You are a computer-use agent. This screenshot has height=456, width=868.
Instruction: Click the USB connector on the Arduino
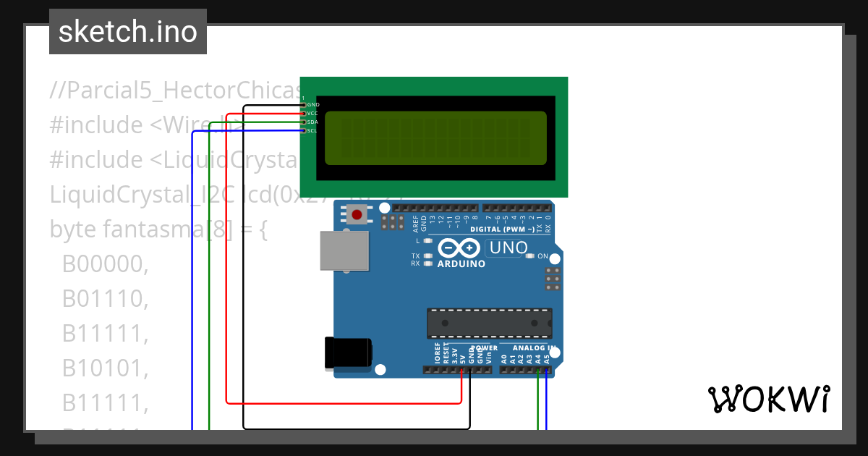pos(344,250)
